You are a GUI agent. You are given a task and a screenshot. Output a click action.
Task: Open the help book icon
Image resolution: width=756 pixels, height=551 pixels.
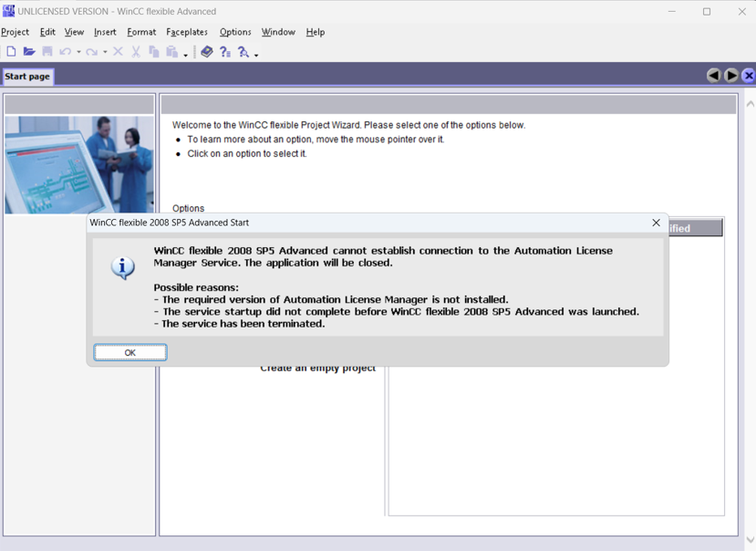(x=207, y=52)
